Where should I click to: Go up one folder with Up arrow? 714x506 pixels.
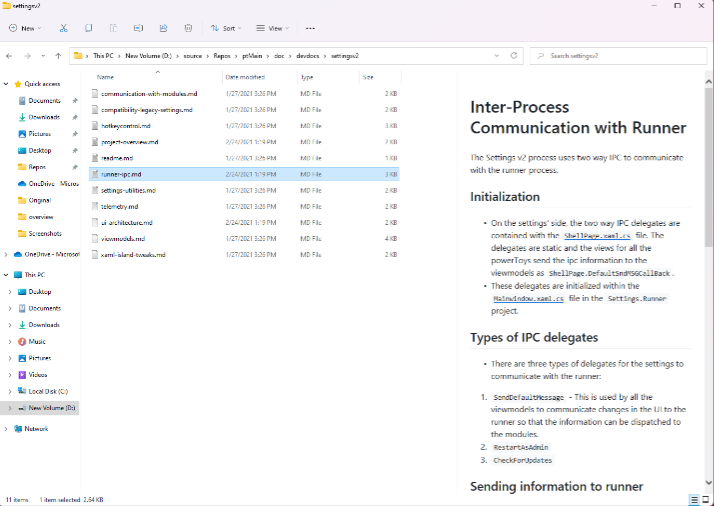(59, 56)
